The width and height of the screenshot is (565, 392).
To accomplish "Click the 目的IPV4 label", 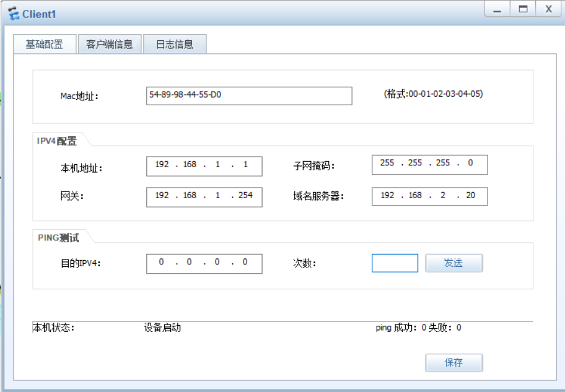I will click(x=81, y=263).
